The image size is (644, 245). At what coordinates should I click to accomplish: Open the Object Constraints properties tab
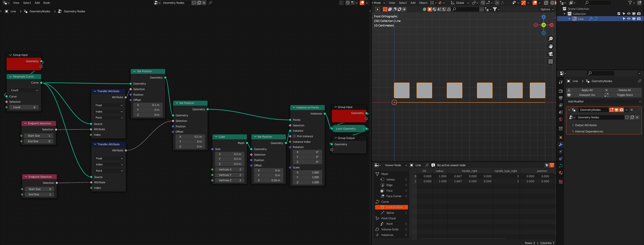[560, 158]
